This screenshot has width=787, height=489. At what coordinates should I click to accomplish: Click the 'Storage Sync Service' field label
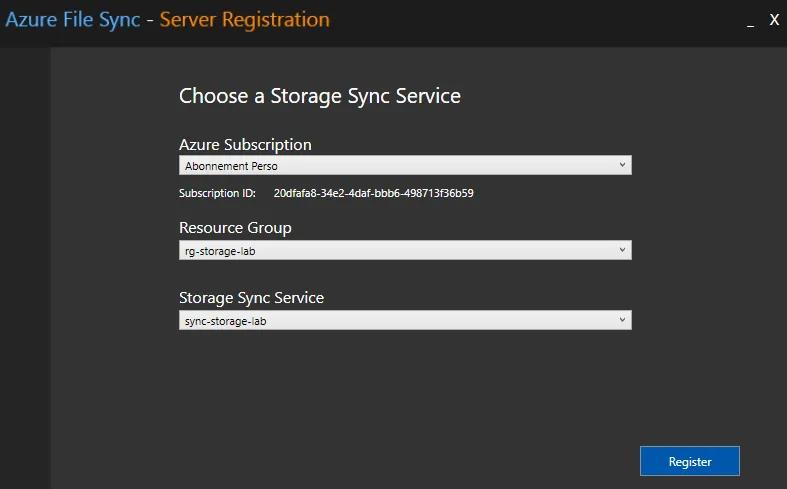[251, 298]
